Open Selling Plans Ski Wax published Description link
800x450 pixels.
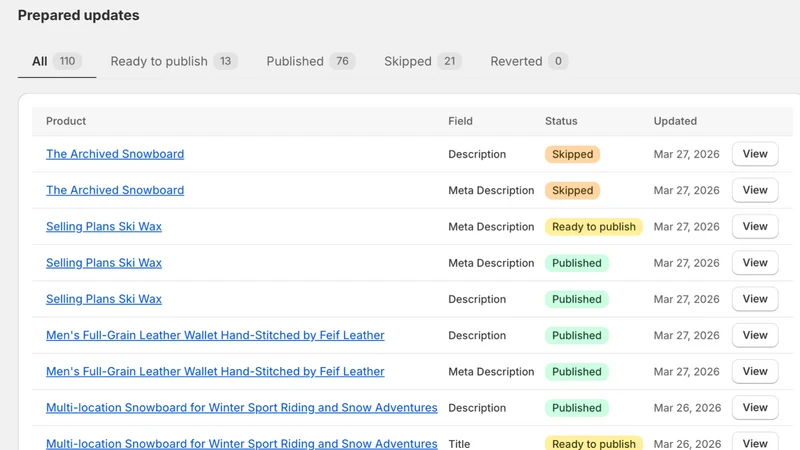tap(104, 299)
